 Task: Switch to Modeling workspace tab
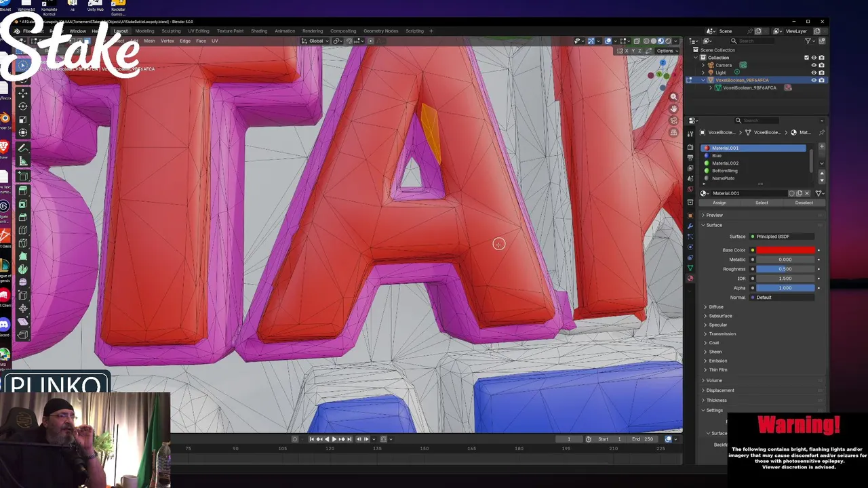[x=144, y=30]
